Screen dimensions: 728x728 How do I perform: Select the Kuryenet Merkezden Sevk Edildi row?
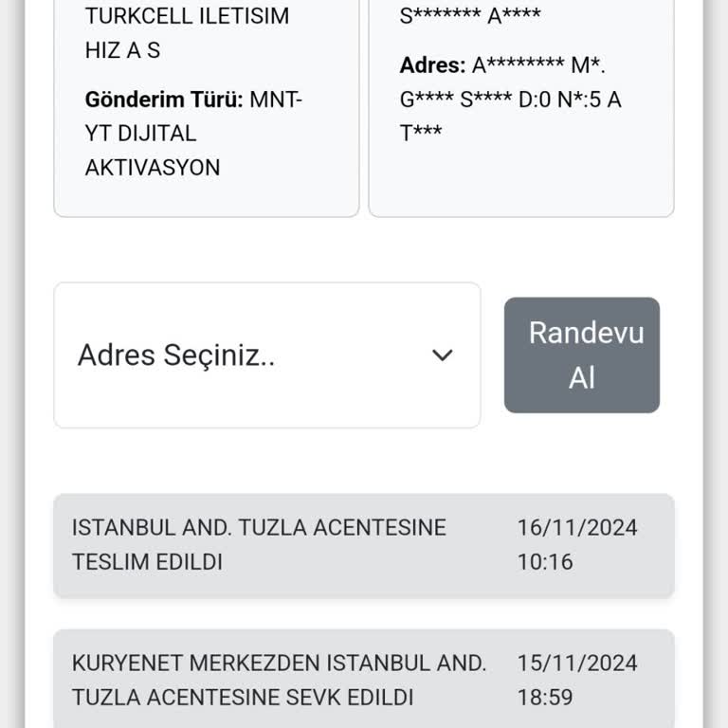point(364,680)
